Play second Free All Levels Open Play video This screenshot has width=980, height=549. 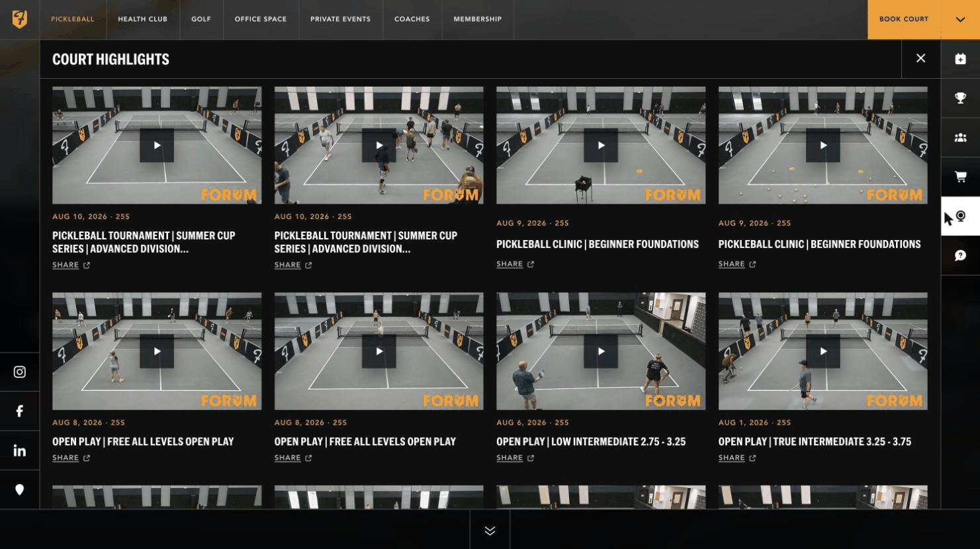[x=379, y=351]
